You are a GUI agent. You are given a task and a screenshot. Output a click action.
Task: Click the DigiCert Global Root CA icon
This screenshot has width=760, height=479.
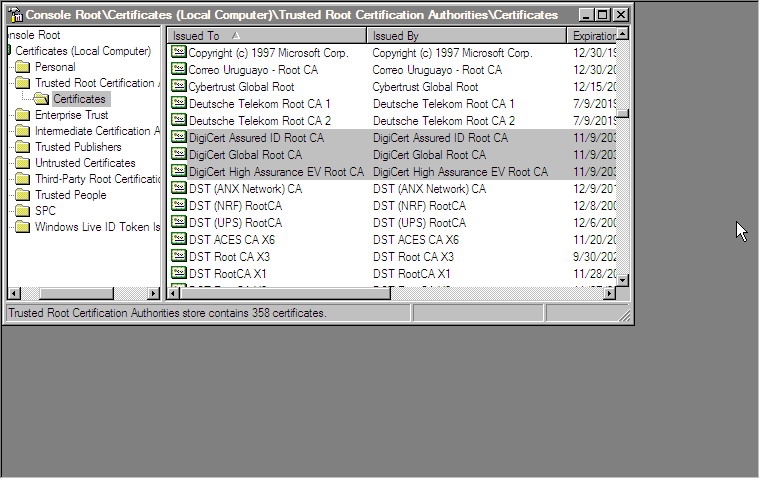tap(179, 155)
